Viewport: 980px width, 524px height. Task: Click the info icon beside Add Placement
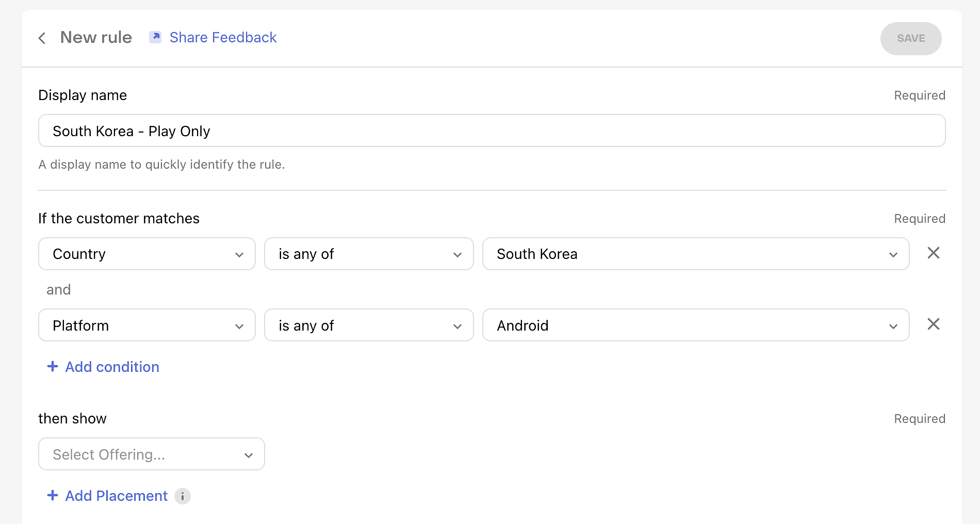click(183, 496)
